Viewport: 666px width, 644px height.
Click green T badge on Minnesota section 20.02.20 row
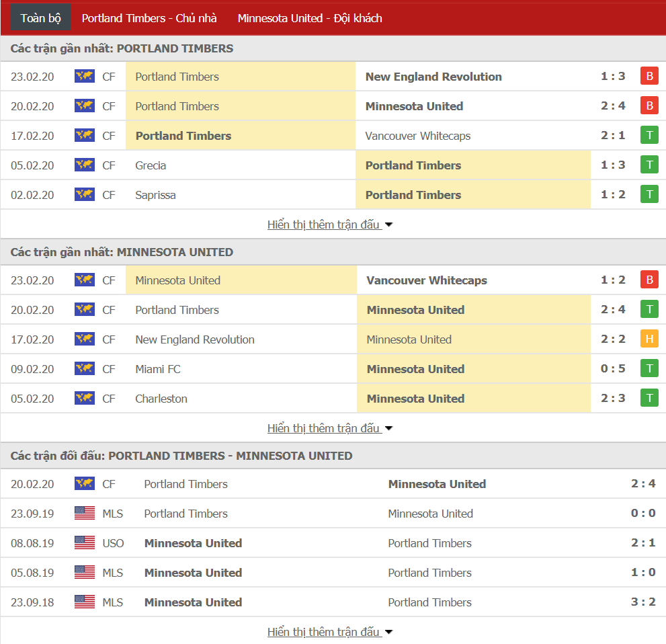coord(649,309)
